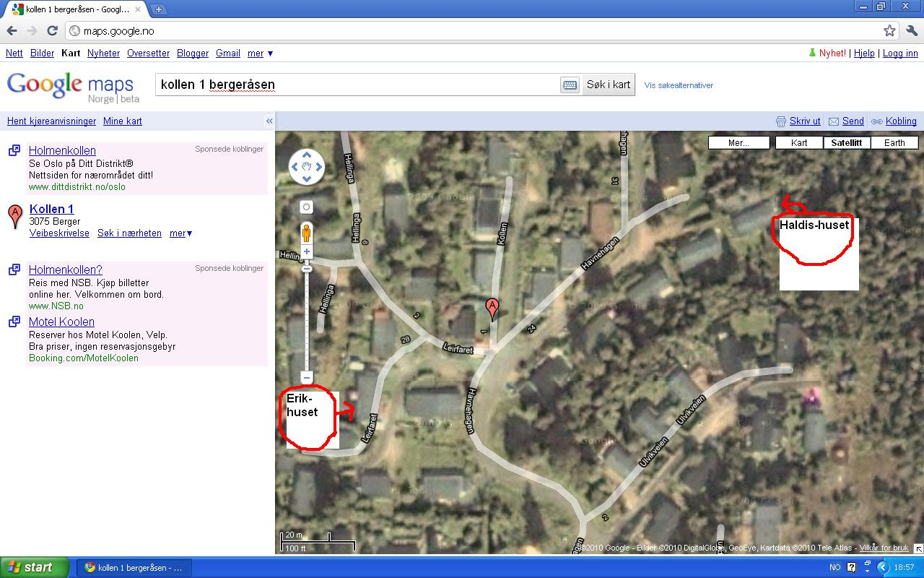This screenshot has width=924, height=578.
Task: Open the Mer... map layers button
Action: [738, 142]
